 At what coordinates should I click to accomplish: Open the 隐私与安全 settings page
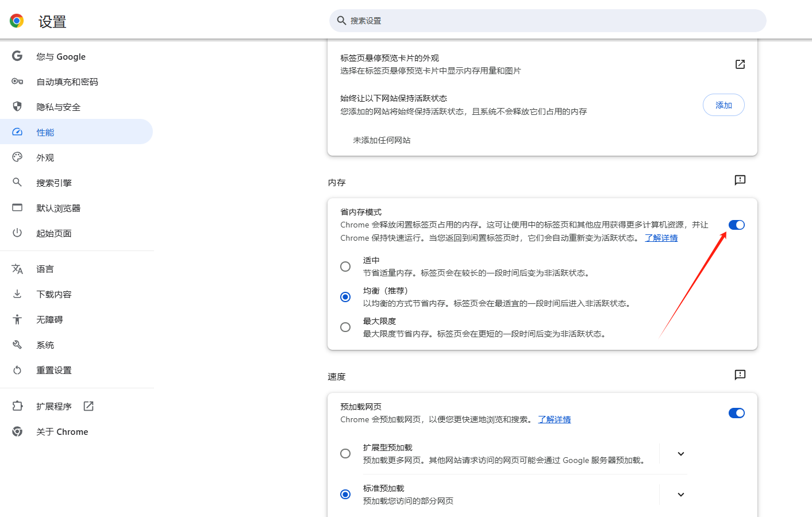76,107
